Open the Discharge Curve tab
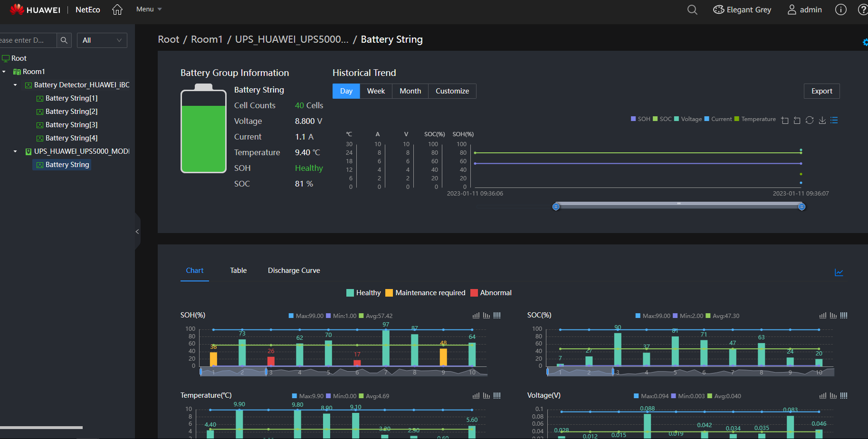The height and width of the screenshot is (439, 868). [294, 270]
